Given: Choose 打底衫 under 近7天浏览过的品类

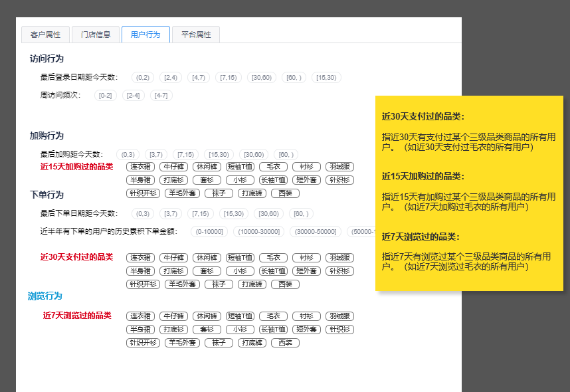Looking at the screenshot, I should click(174, 330).
